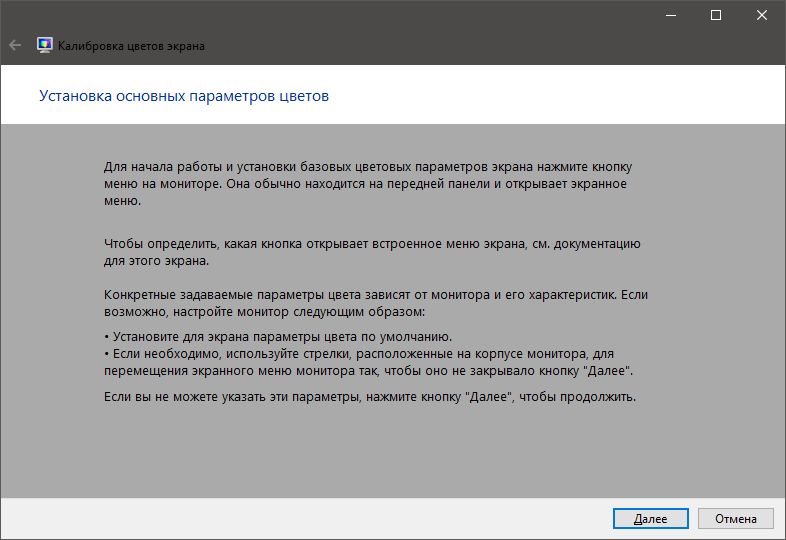Viewport: 786px width, 540px height.
Task: Click the empty gray area below the instructions
Action: tap(392, 455)
